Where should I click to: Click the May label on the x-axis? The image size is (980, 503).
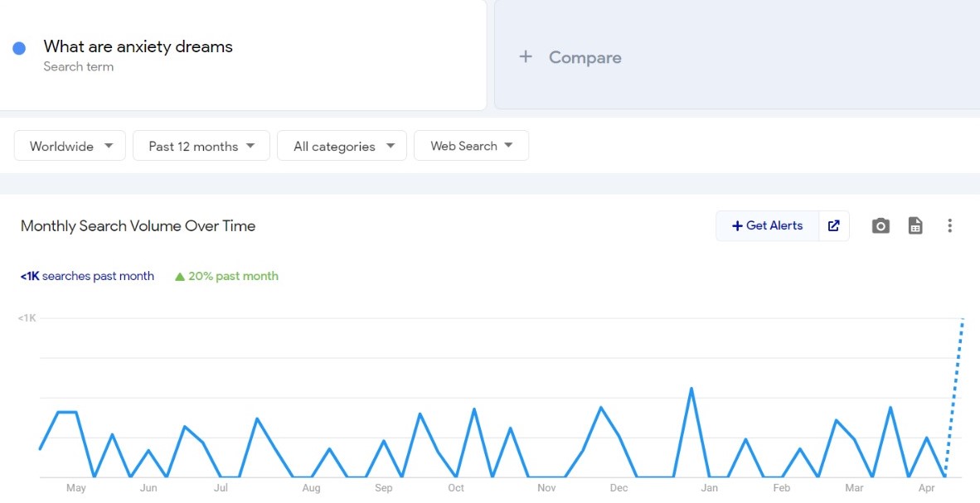75,489
